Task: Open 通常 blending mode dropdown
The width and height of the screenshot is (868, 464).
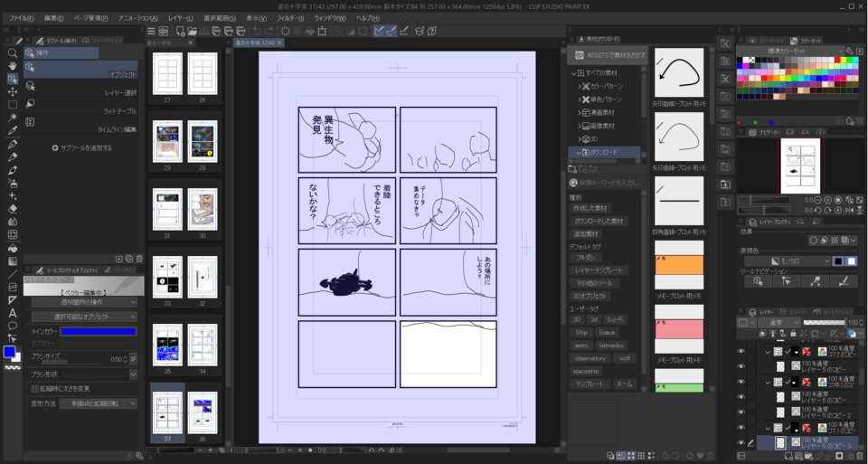Action: [x=778, y=322]
